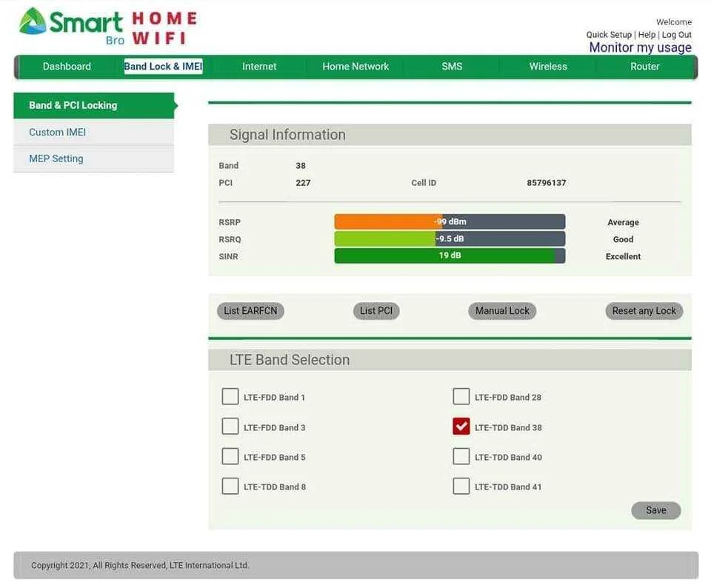Check the LTE-TDD Band 41 checkbox
Image resolution: width=711 pixels, height=588 pixels.
click(461, 486)
